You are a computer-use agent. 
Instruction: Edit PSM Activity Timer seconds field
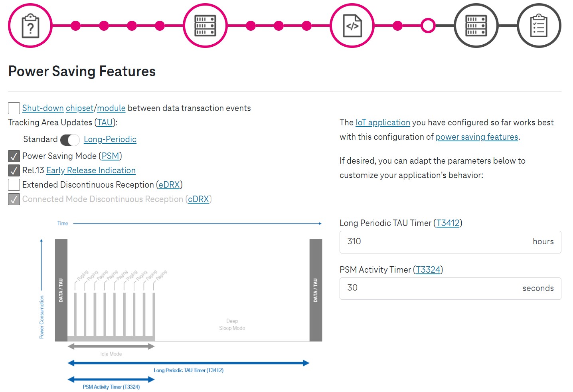(450, 289)
